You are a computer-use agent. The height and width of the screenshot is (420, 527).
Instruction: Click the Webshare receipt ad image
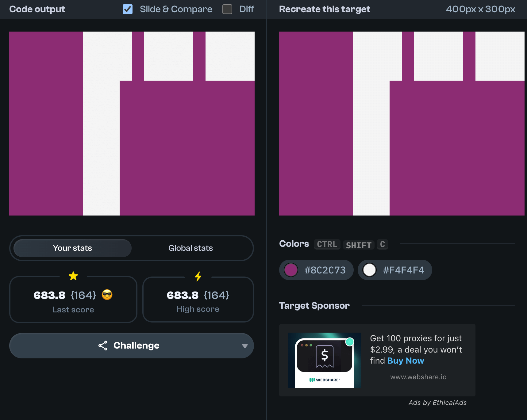point(324,360)
